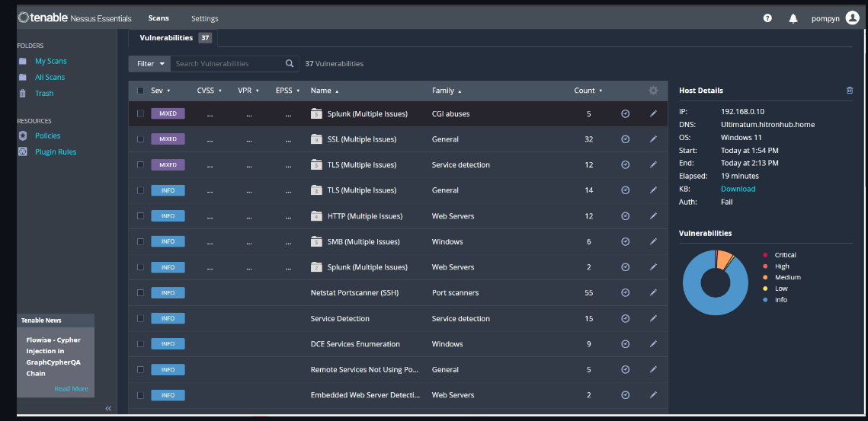Click the folder icon beside SSL (Multiple Issues)
The image size is (868, 421).
point(316,139)
